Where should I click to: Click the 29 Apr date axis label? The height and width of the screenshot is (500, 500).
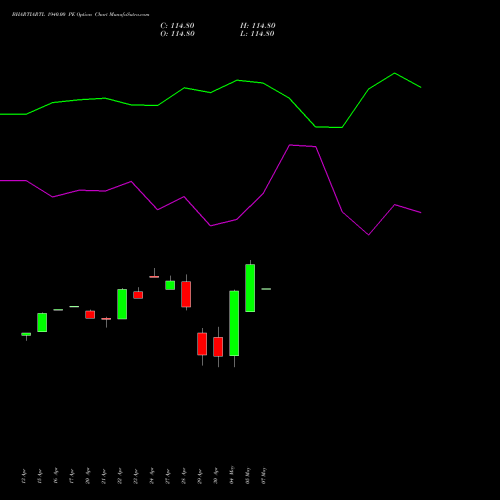200,476
